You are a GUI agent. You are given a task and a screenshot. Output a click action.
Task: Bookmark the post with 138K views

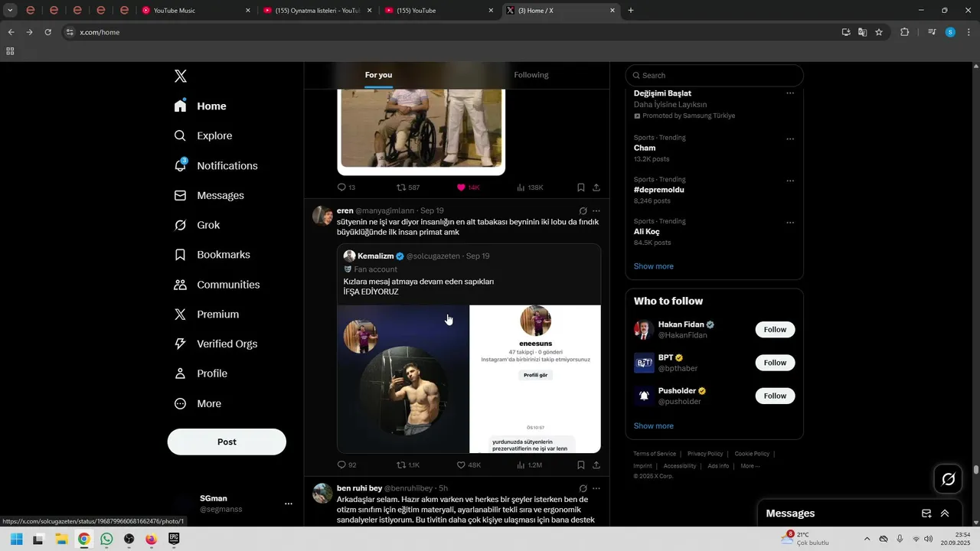pos(581,187)
